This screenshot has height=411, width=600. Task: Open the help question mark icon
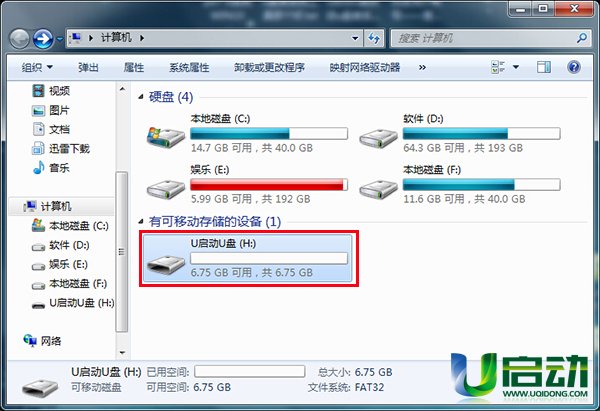(574, 67)
